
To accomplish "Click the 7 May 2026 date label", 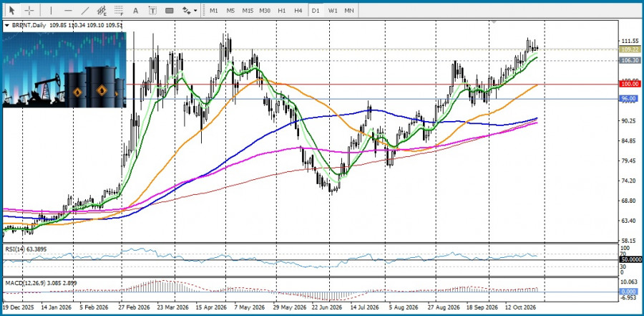I will point(249,307).
